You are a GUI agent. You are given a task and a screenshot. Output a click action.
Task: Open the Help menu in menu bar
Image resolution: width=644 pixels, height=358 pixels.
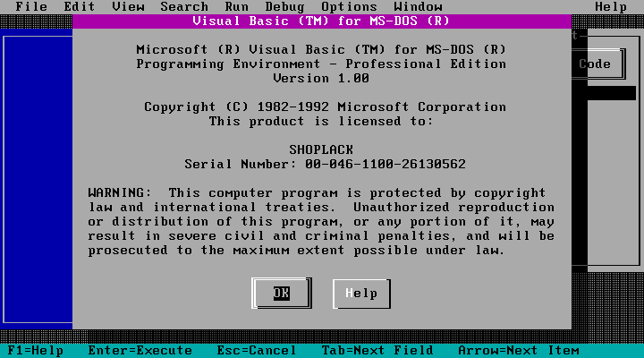tap(611, 6)
